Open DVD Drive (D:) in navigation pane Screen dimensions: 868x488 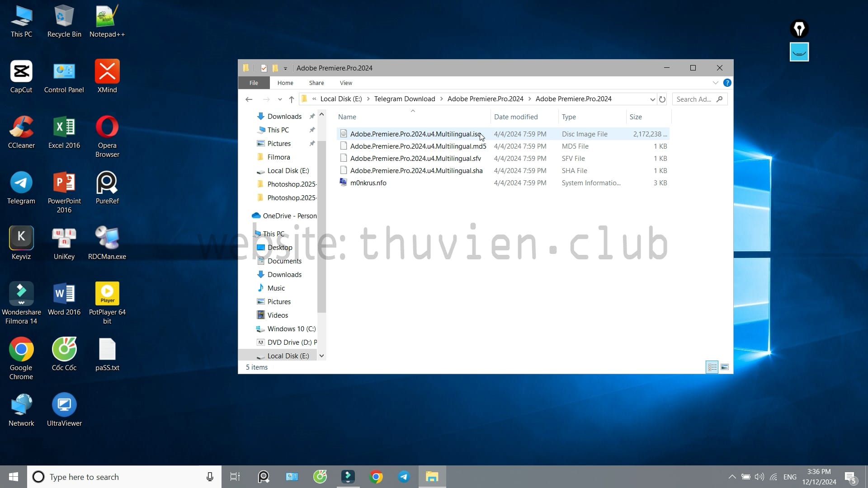[x=286, y=342]
